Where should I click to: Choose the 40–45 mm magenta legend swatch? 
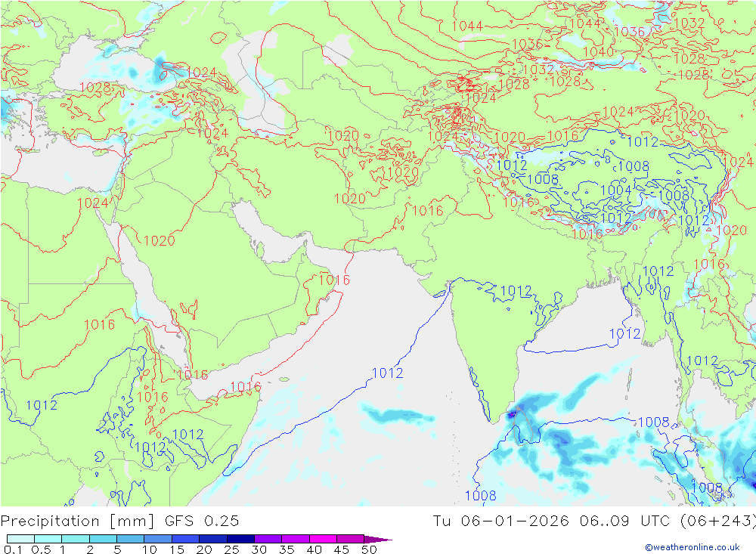323,539
